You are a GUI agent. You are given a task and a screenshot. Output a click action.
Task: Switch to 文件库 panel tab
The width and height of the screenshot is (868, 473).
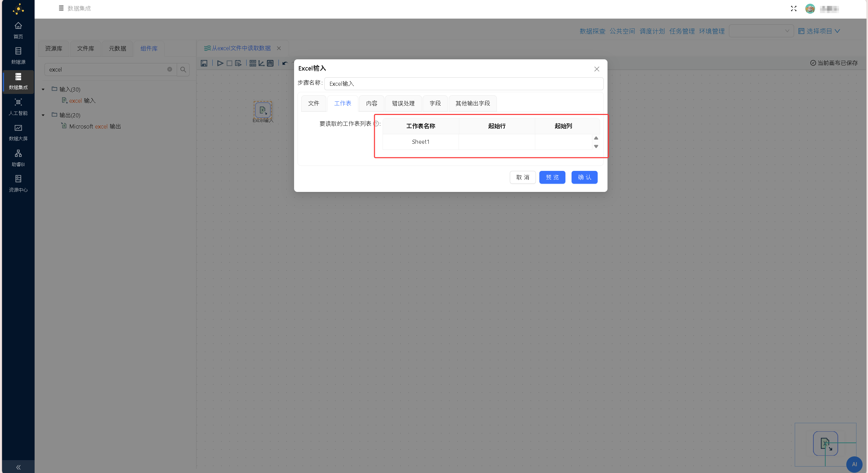pyautogui.click(x=85, y=48)
